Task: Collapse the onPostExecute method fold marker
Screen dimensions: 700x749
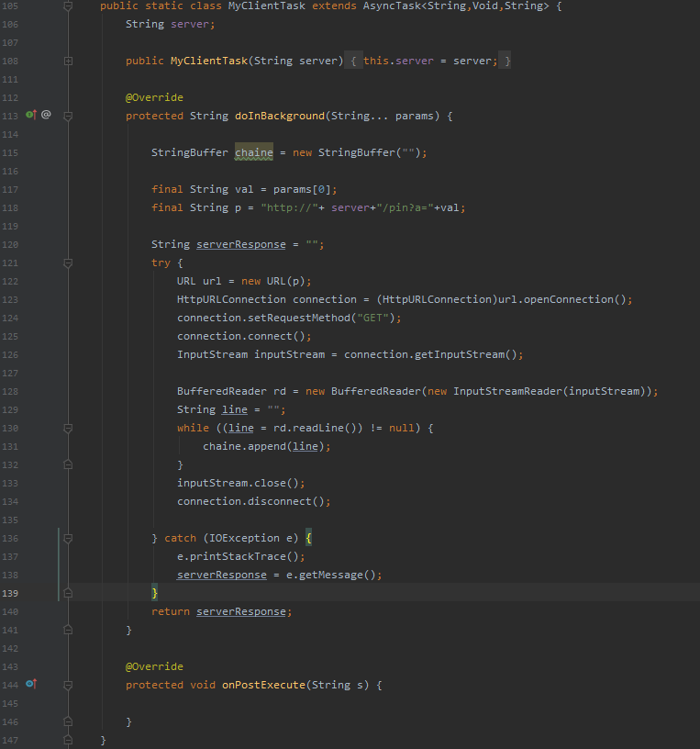Action: point(68,685)
